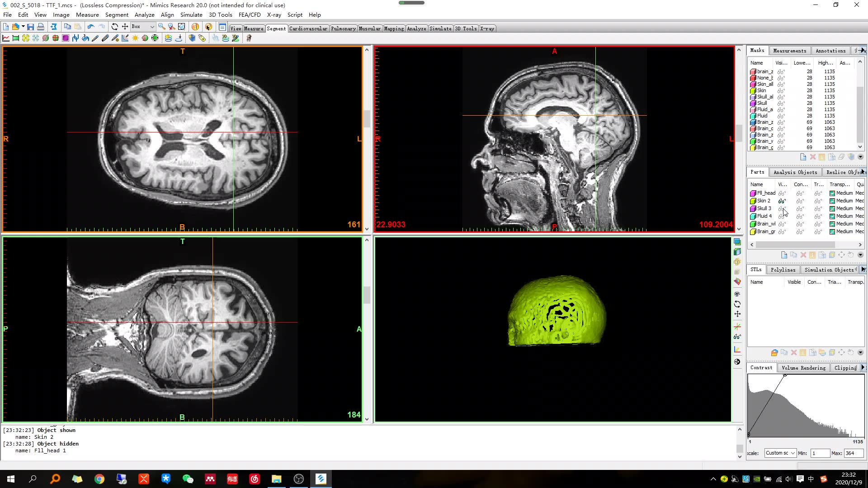Click the Undo arrow icon
Screen dimensions: 868x488
91,27
